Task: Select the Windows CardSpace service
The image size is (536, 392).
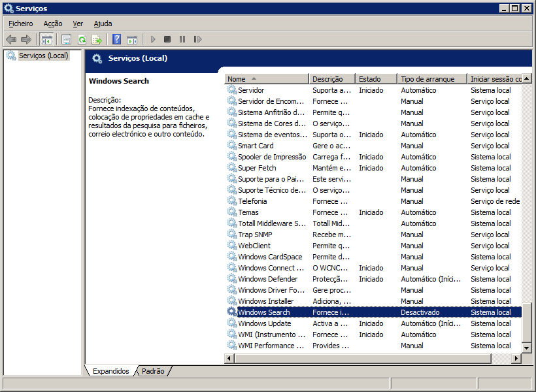Action: pyautogui.click(x=373, y=257)
